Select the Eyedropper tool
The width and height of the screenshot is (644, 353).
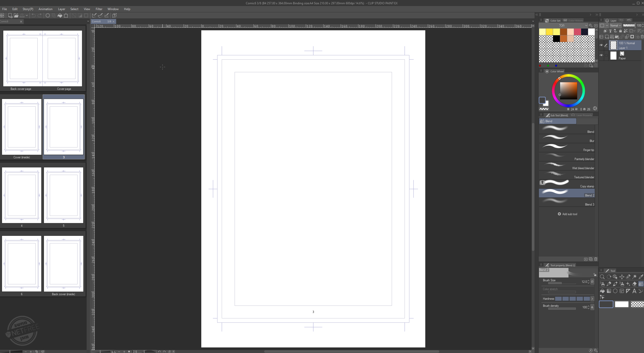pos(641,277)
